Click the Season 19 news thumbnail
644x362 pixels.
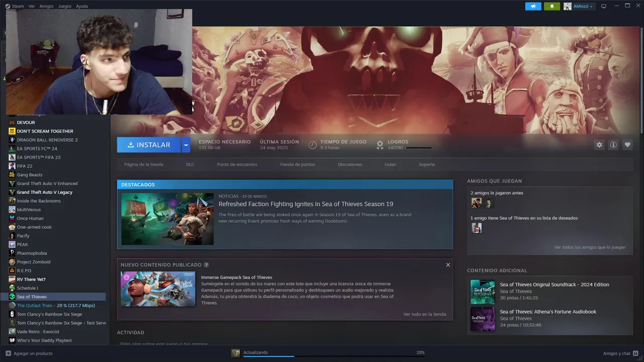pos(168,219)
